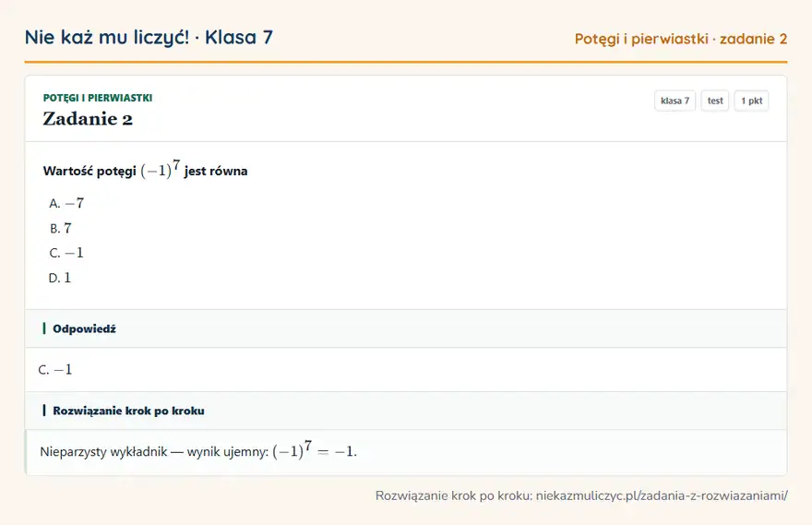Click the 'Nie każ mu liczyć! · Klasa 7' title
812x525 pixels.
tap(149, 37)
